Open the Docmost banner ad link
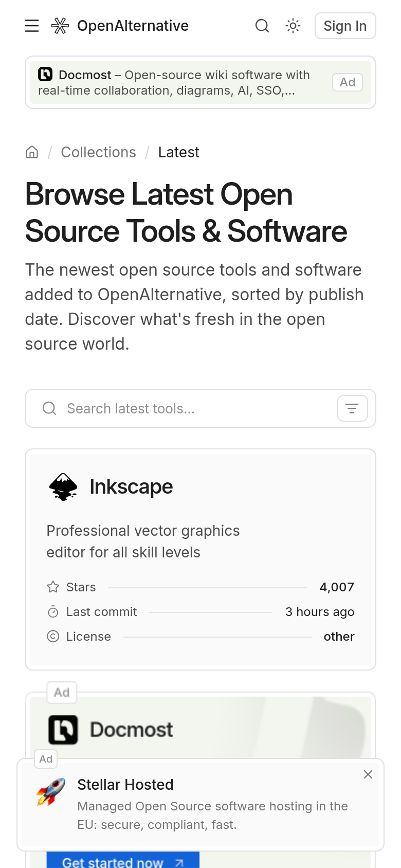Image resolution: width=401 pixels, height=868 pixels. coord(200,82)
